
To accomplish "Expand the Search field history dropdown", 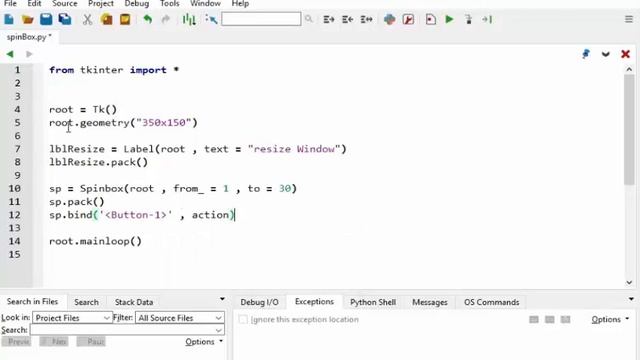I will tap(219, 330).
